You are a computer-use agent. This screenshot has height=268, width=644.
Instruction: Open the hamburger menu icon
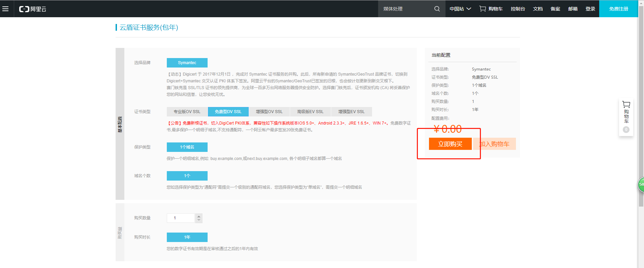[x=5, y=9]
